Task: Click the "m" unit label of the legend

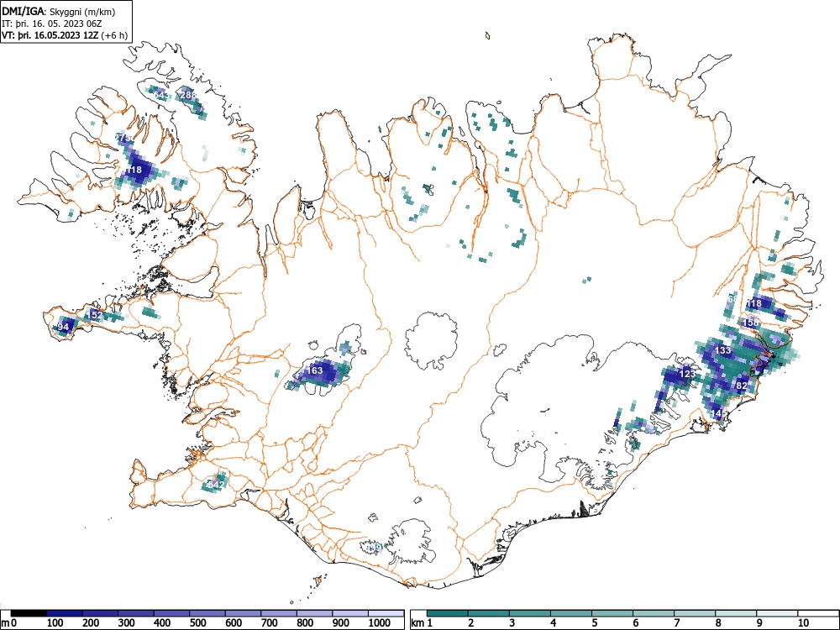Action: pyautogui.click(x=4, y=623)
